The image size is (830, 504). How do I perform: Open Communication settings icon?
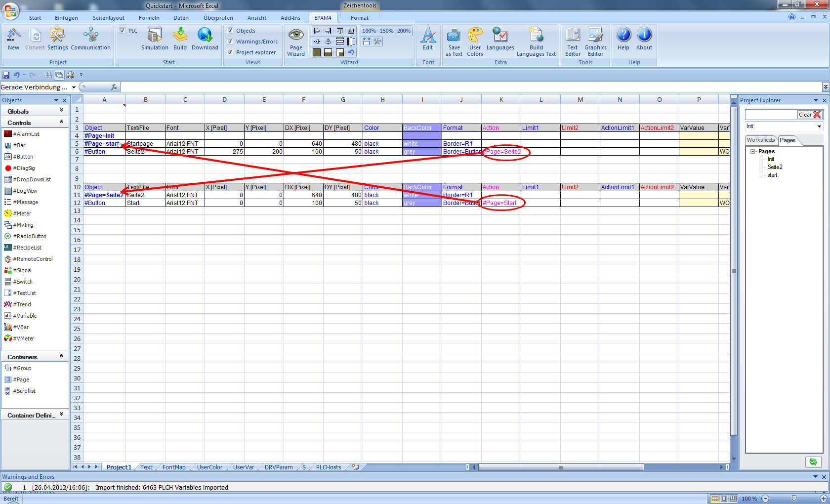tap(90, 39)
